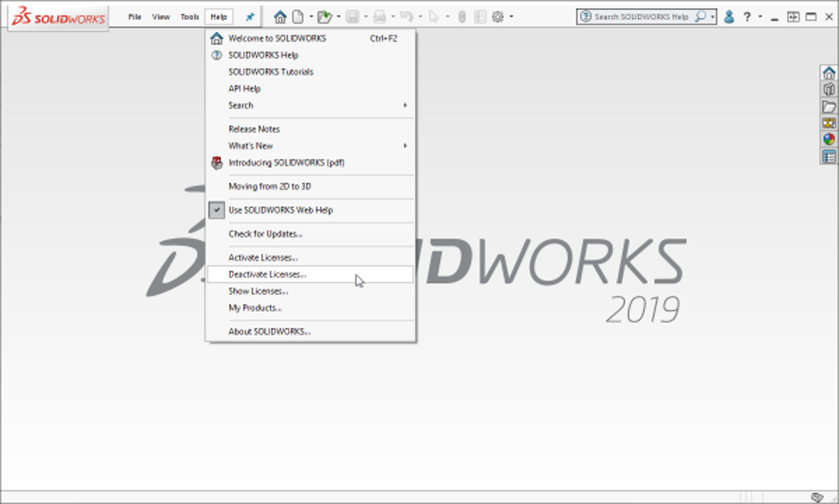Viewport: 839px width, 504px height.
Task: Expand the Open dropdown arrow
Action: 338,17
